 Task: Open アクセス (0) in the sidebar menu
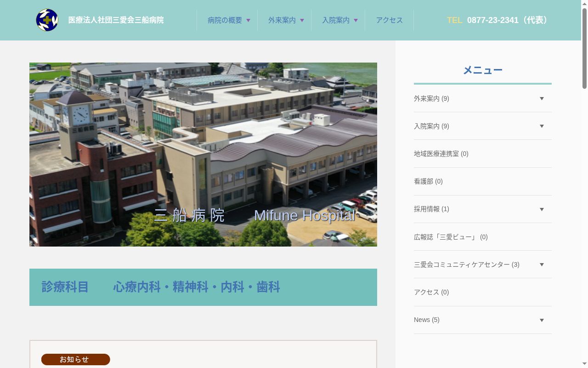[x=431, y=292]
